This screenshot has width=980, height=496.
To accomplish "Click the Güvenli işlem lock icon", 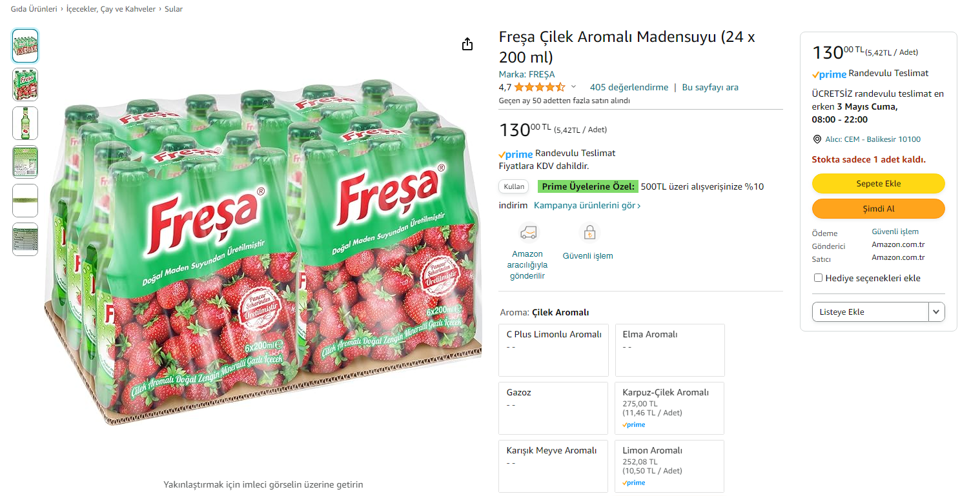I will point(588,232).
